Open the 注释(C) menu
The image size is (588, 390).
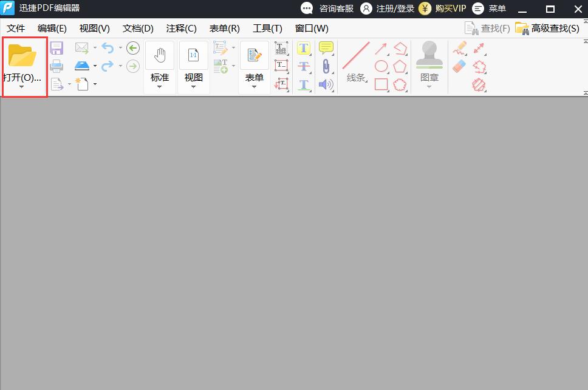(x=181, y=29)
